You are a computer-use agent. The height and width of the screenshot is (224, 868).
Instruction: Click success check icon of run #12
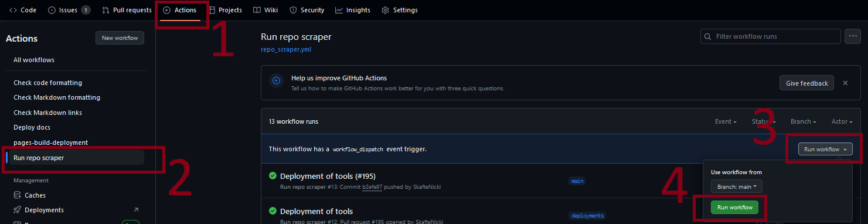[x=273, y=211]
